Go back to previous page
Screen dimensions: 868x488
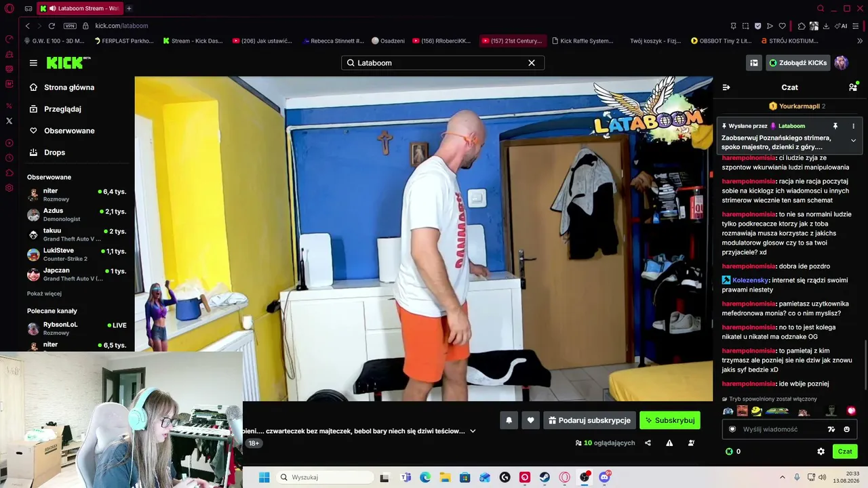pos(27,26)
